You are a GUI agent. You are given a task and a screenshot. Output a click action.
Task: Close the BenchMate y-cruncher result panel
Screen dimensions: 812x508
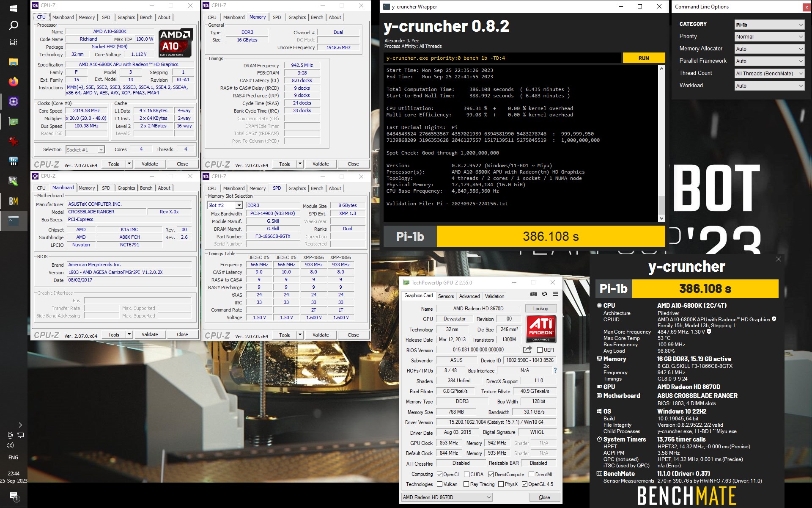779,259
